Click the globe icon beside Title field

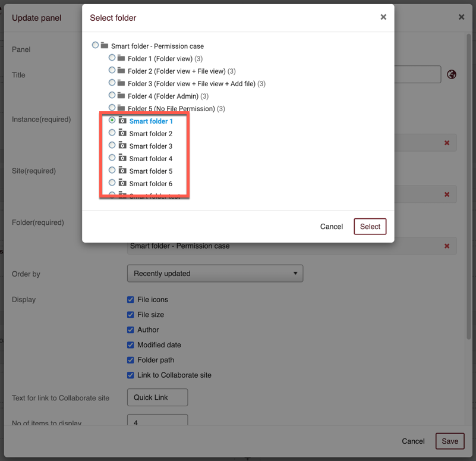point(452,74)
